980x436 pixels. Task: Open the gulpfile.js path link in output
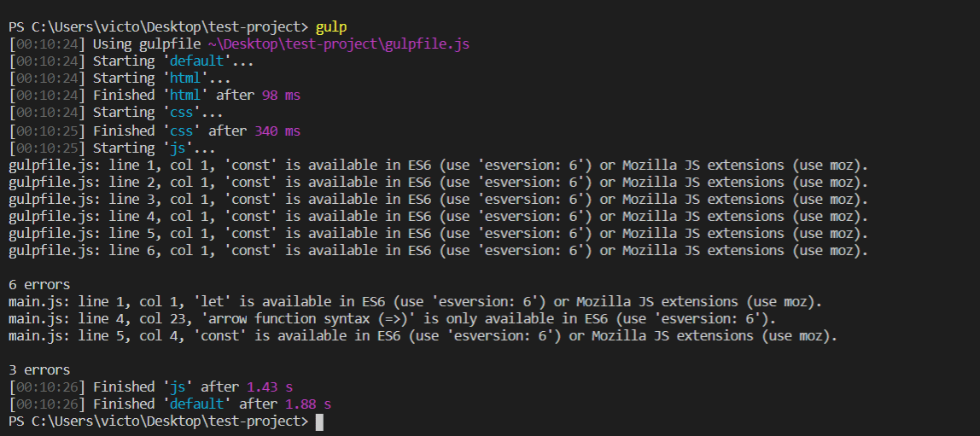[x=339, y=44]
